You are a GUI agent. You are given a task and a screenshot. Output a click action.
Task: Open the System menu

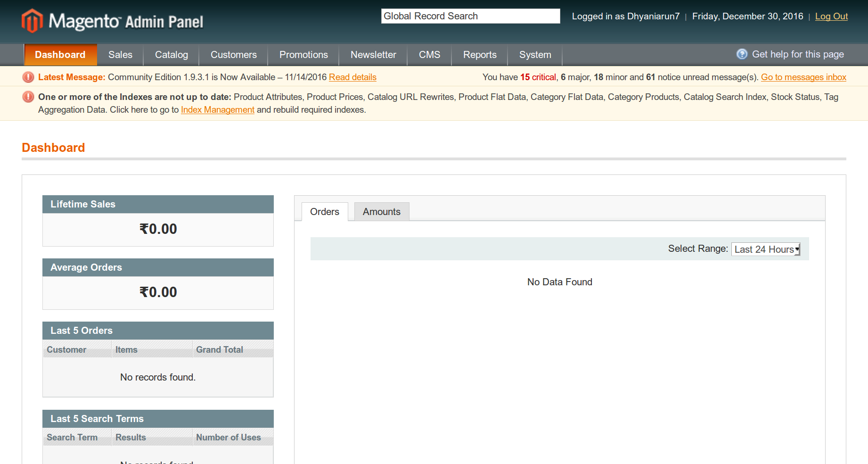[535, 55]
